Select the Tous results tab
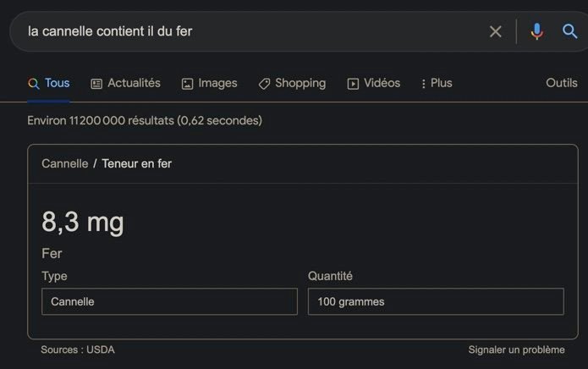The height and width of the screenshot is (369, 588). pos(49,83)
